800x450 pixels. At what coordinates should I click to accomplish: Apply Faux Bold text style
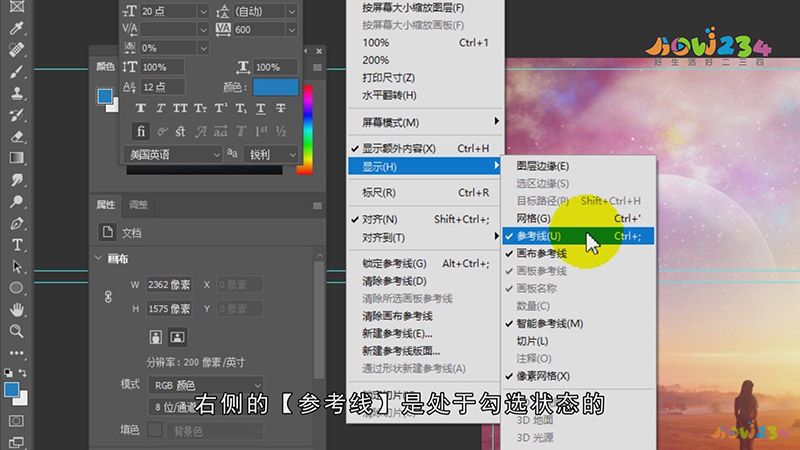[x=140, y=108]
